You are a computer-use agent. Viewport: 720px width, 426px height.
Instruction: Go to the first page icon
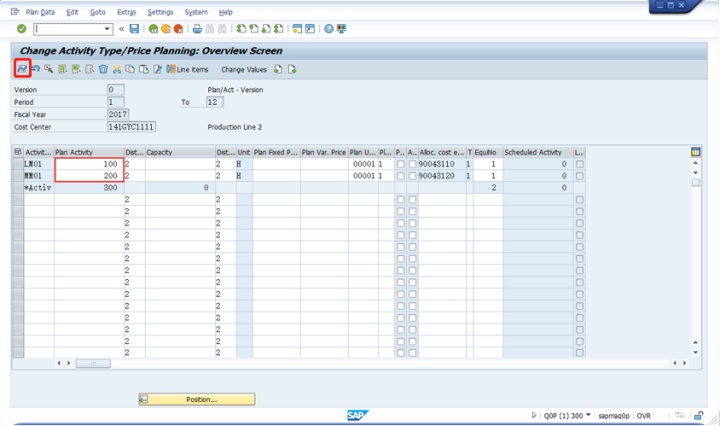[x=241, y=29]
